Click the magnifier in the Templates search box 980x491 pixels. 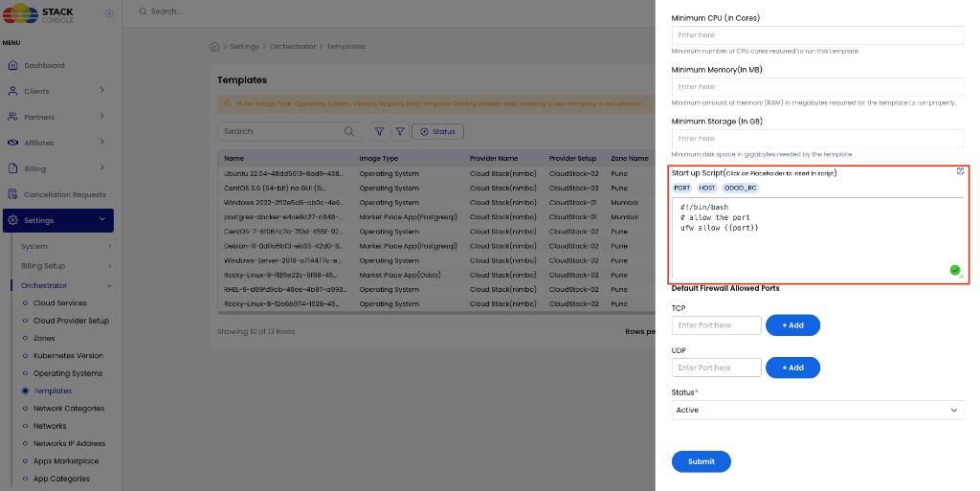[x=349, y=131]
